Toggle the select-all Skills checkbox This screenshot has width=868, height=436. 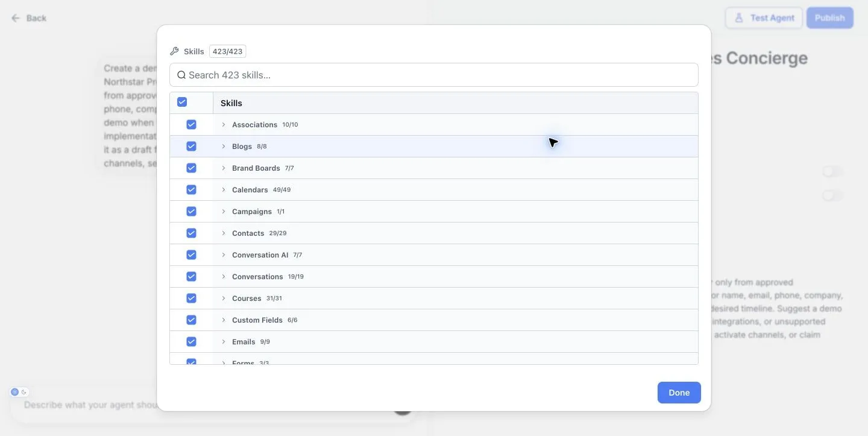pyautogui.click(x=182, y=102)
